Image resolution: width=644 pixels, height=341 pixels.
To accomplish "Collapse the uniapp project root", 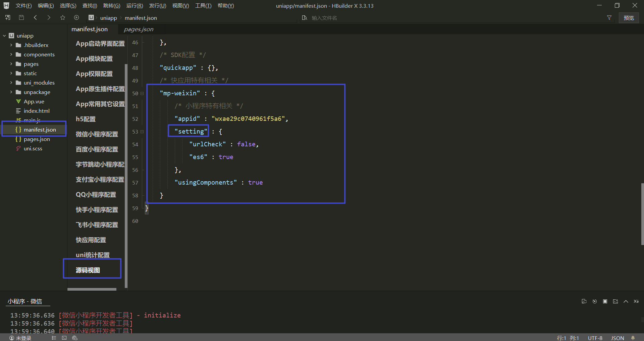I will pyautogui.click(x=4, y=36).
